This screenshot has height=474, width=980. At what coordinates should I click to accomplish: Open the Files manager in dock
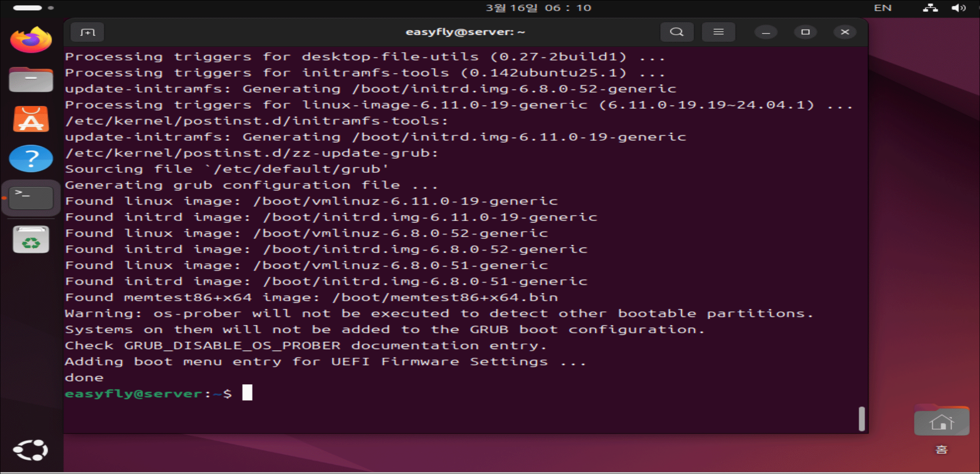(x=31, y=79)
